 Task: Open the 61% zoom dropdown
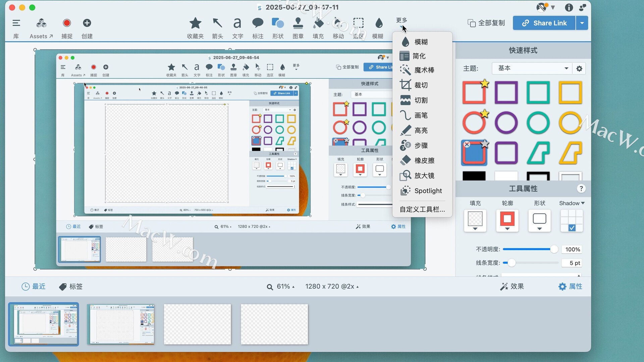tap(281, 287)
